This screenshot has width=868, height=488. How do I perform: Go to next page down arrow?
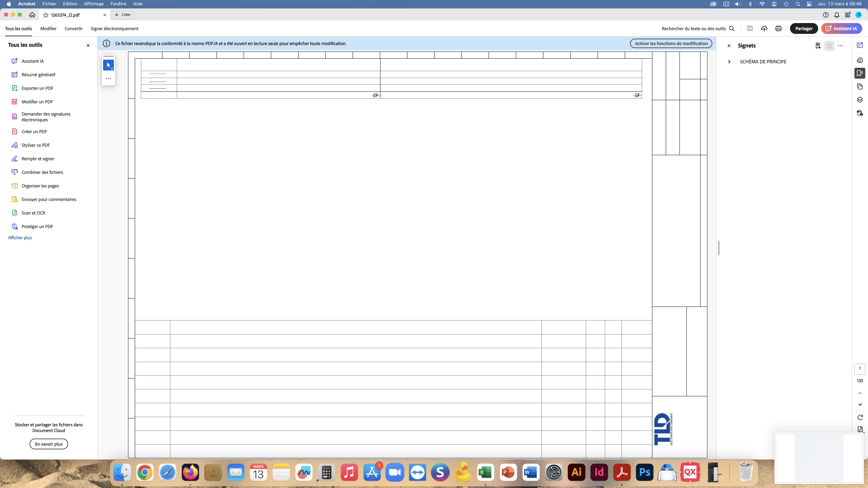pos(860,404)
